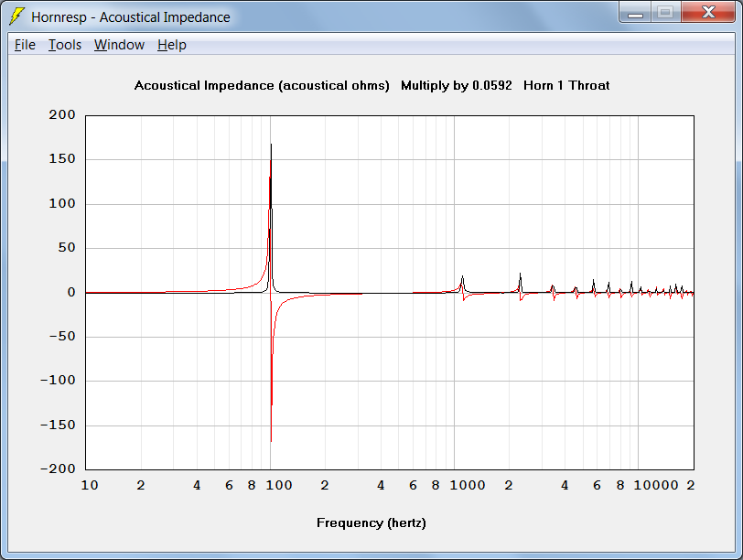The image size is (743, 560).
Task: Open the Help menu
Action: (x=171, y=45)
